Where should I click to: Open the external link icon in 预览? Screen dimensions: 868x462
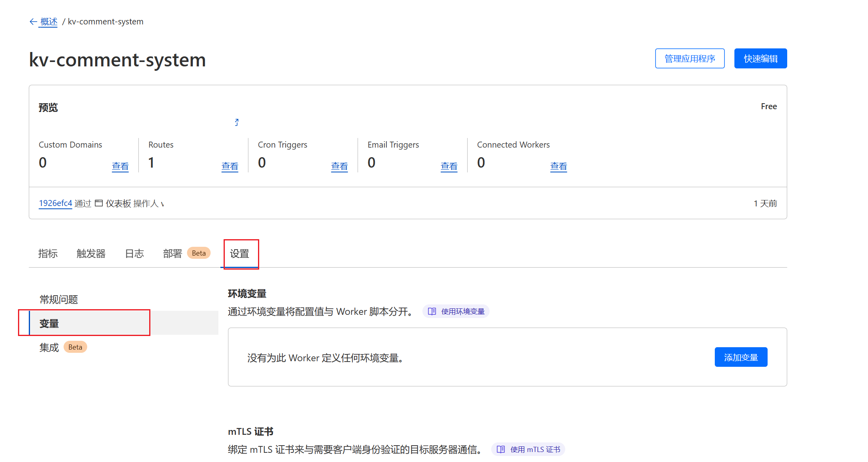pyautogui.click(x=237, y=122)
